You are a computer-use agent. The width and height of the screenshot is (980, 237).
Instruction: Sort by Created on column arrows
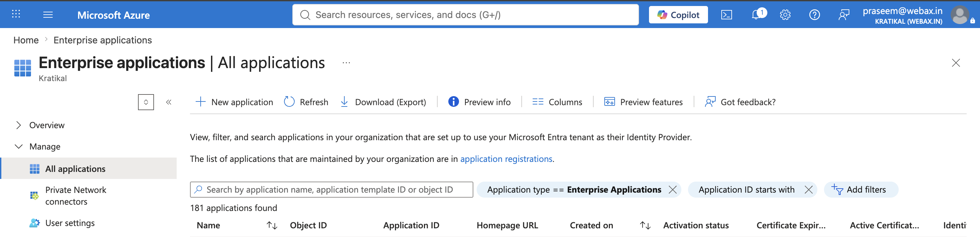pyautogui.click(x=645, y=226)
